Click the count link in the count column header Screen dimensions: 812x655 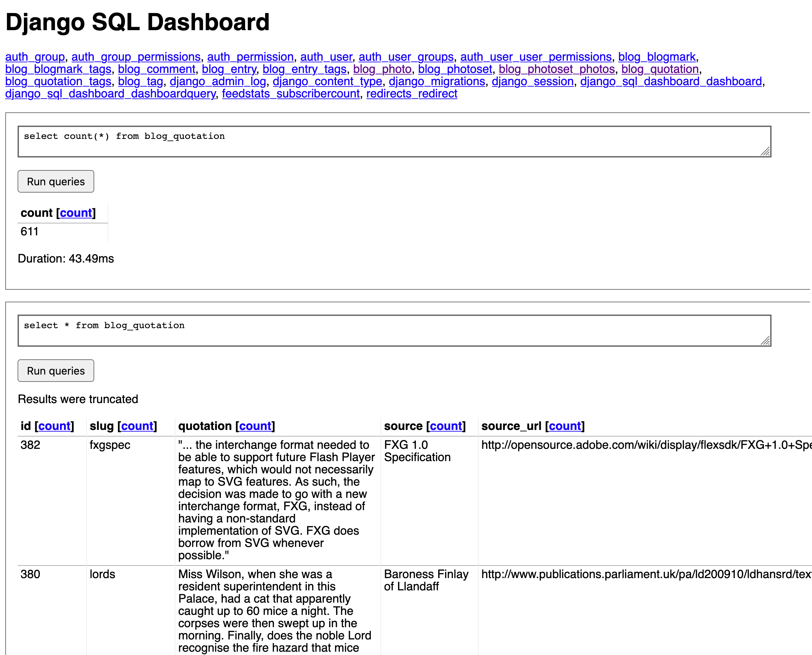76,213
